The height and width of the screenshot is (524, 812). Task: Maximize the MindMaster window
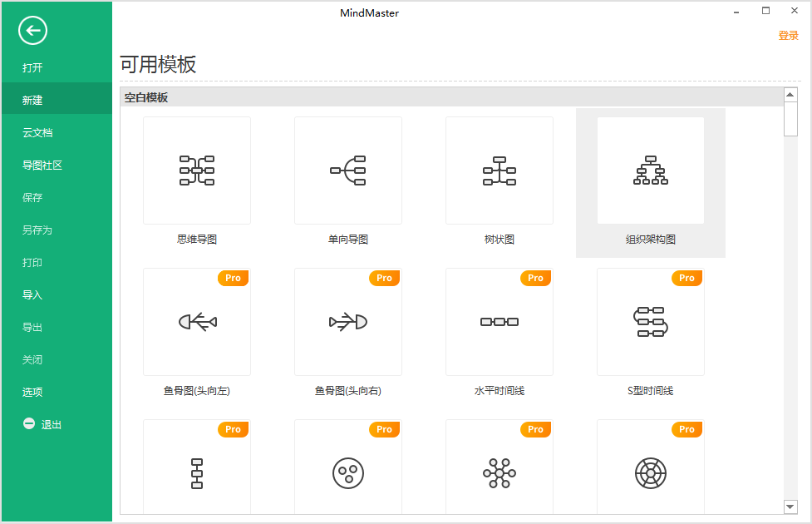pyautogui.click(x=766, y=10)
